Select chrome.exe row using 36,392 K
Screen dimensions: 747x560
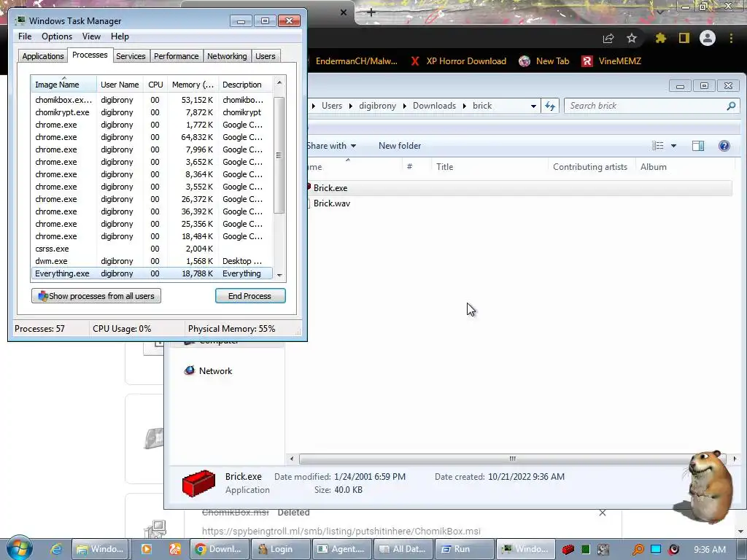click(x=152, y=211)
